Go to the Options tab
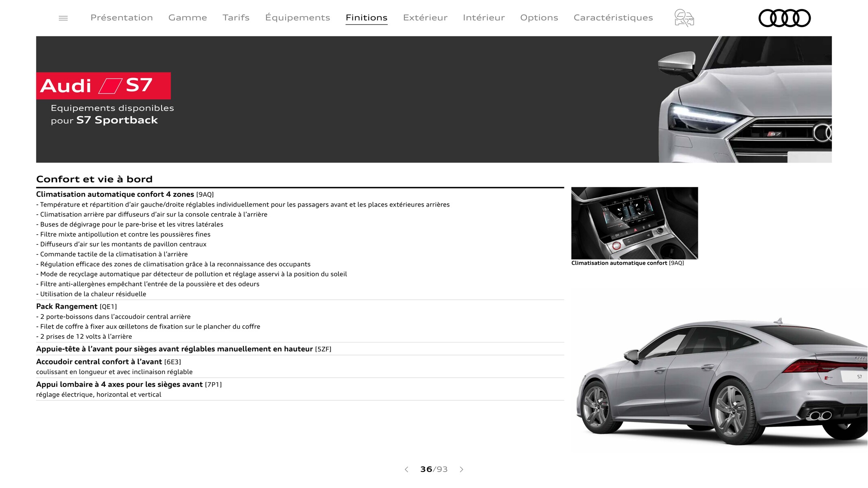This screenshot has height=488, width=868. coord(539,17)
